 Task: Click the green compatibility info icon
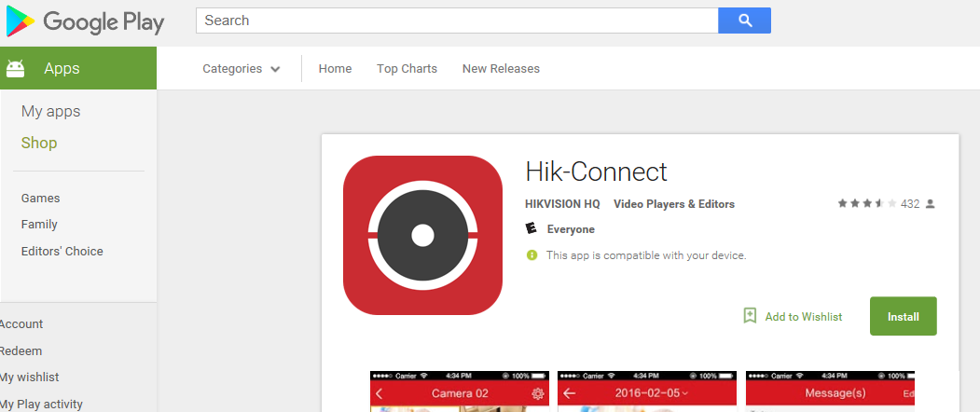pyautogui.click(x=531, y=255)
